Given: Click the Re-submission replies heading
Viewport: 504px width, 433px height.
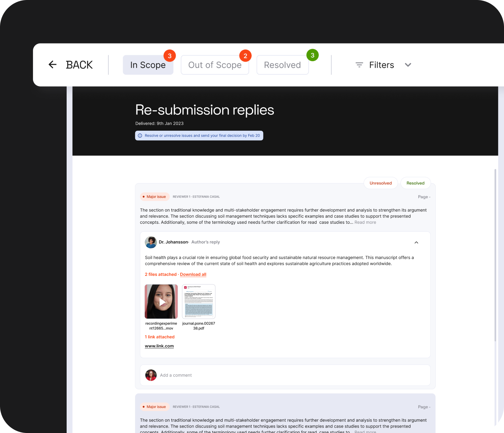Looking at the screenshot, I should pyautogui.click(x=205, y=110).
